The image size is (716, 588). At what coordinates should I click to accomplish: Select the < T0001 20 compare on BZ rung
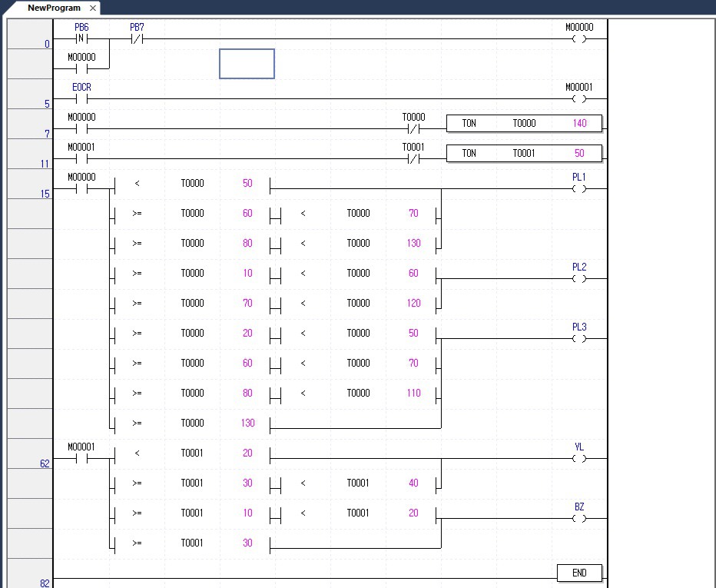pos(359,513)
